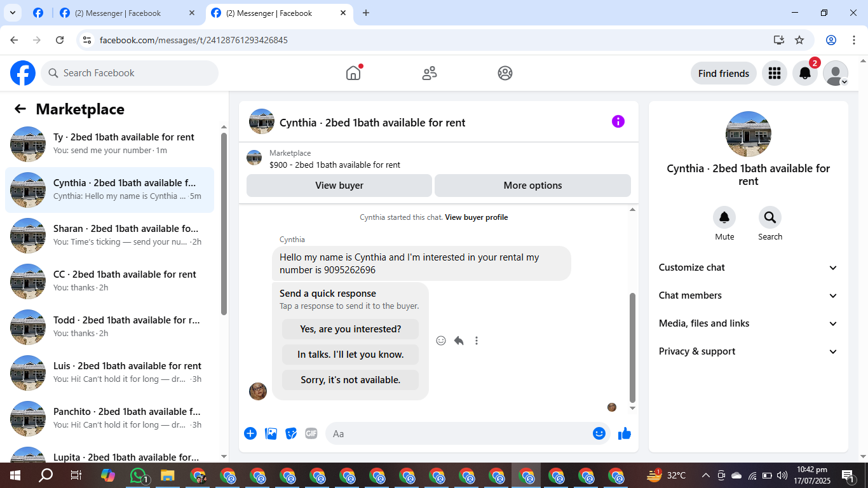The height and width of the screenshot is (488, 868).
Task: Open more message options three dots
Action: 477,341
